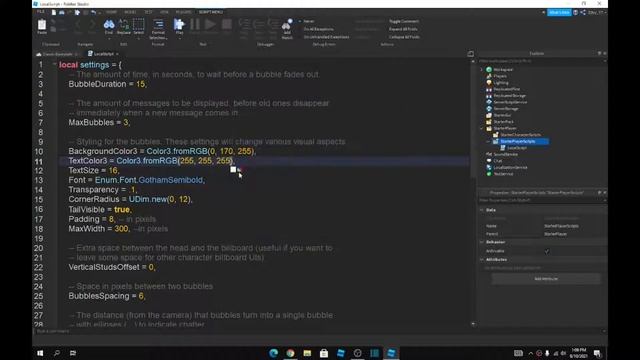Collapse the StarterPlayer tree node
The width and height of the screenshot is (640, 360).
click(482, 128)
